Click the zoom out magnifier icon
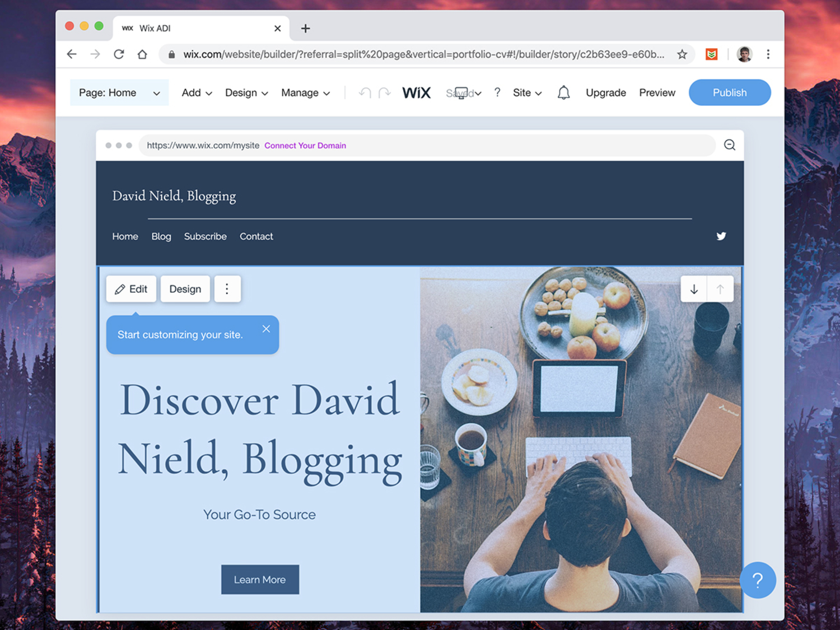This screenshot has width=840, height=630. 730,145
